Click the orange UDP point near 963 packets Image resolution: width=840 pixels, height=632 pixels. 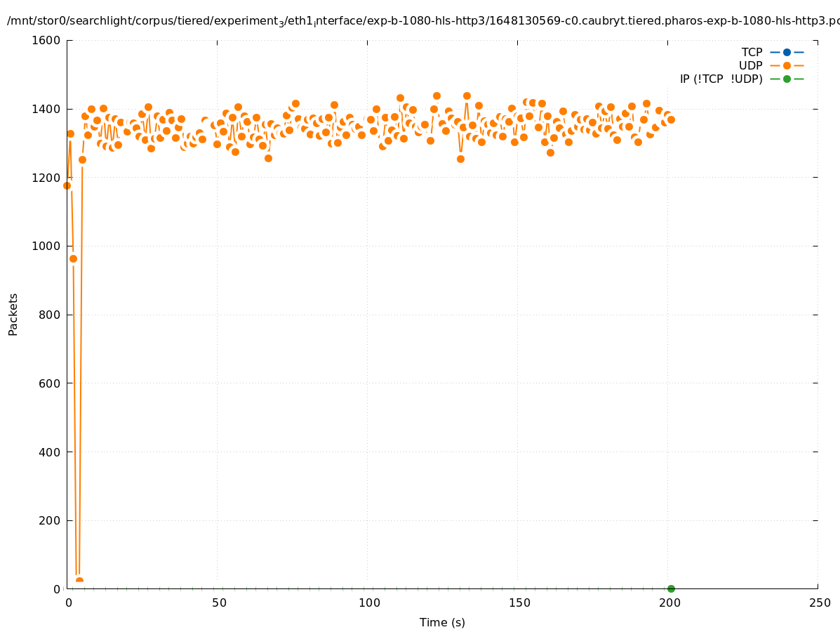click(73, 258)
